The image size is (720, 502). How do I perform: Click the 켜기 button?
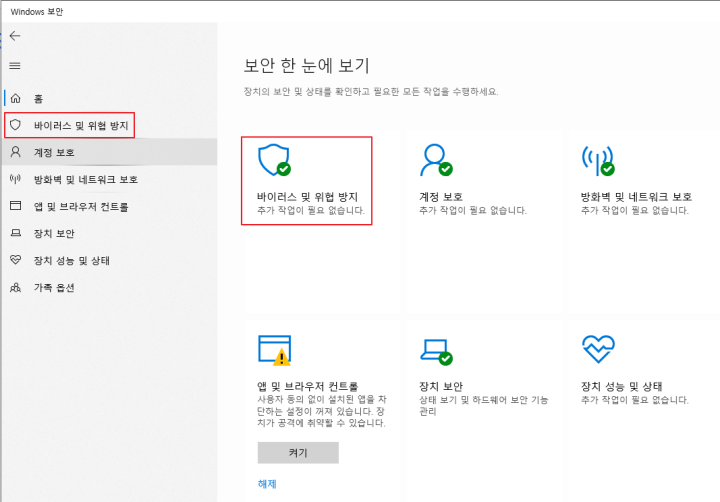click(x=298, y=453)
